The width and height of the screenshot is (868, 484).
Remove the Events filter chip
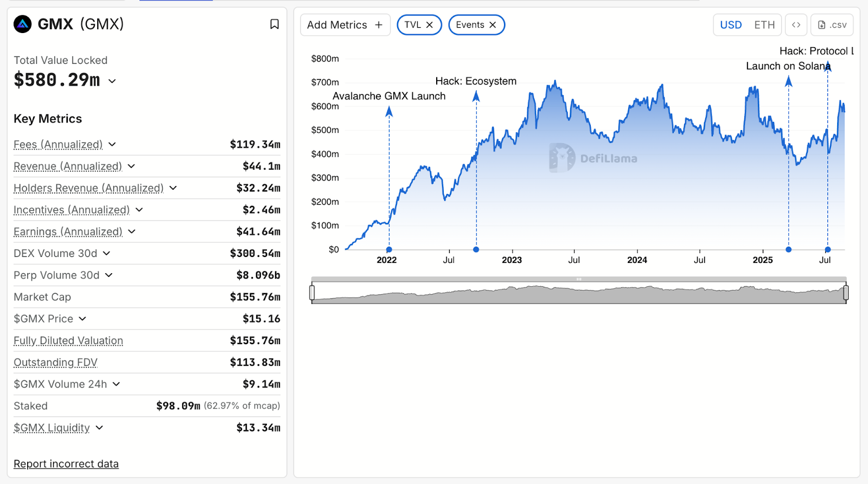tap(492, 24)
